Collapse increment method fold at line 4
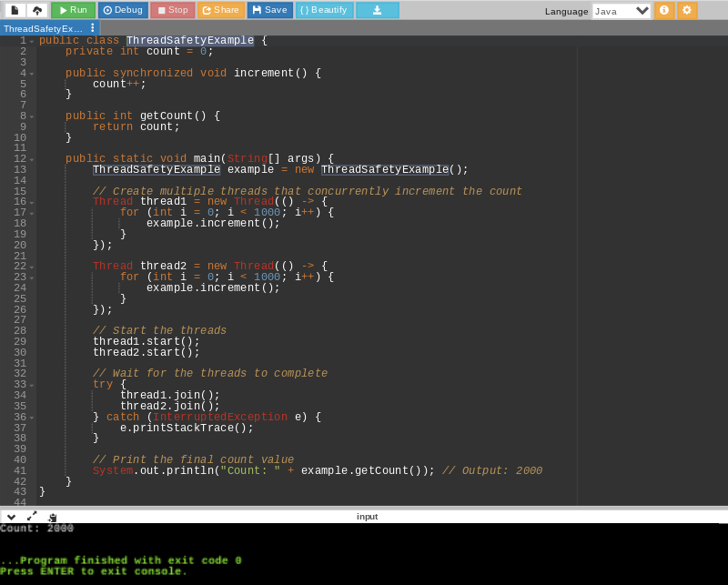 [32, 74]
